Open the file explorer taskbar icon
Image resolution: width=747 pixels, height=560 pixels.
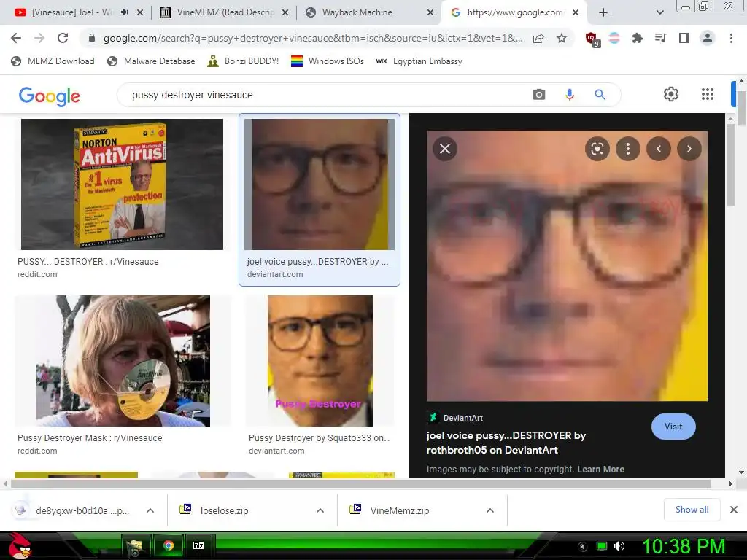click(x=135, y=545)
